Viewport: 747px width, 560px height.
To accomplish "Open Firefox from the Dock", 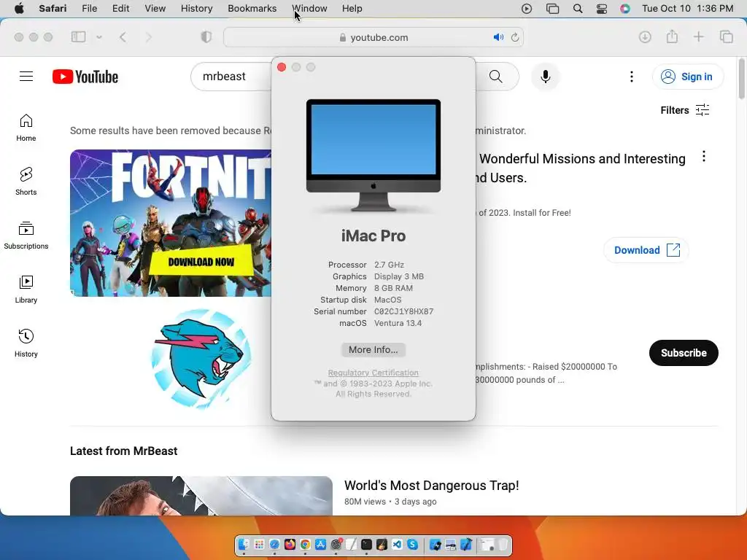I will pos(290,544).
